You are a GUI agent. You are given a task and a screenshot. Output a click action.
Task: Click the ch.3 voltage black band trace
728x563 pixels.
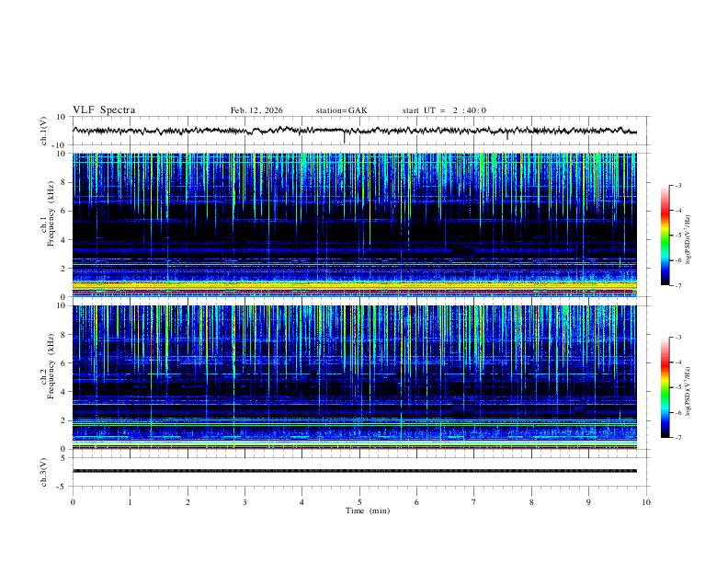[355, 471]
